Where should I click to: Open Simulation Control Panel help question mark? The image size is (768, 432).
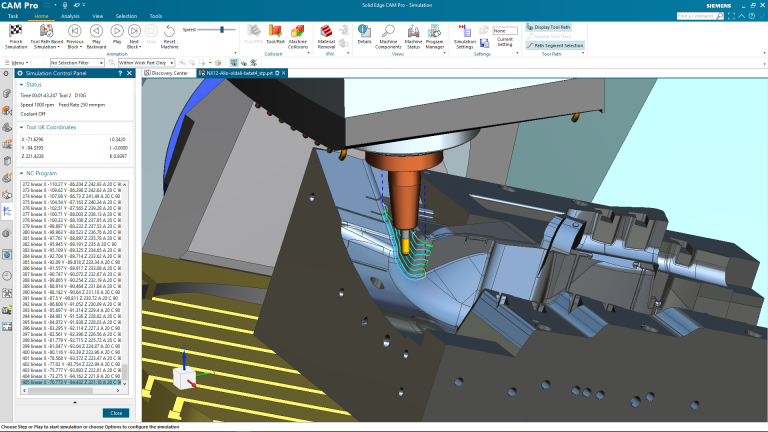point(120,73)
